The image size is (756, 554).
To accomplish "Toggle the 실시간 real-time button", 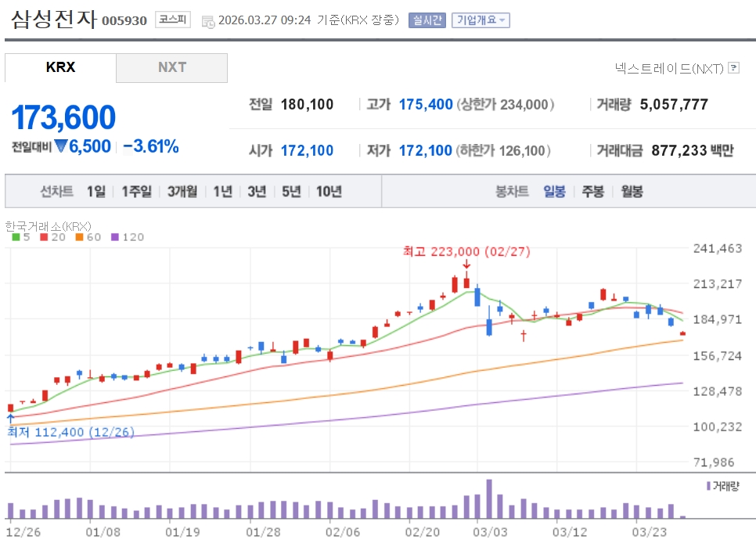I will tap(427, 20).
